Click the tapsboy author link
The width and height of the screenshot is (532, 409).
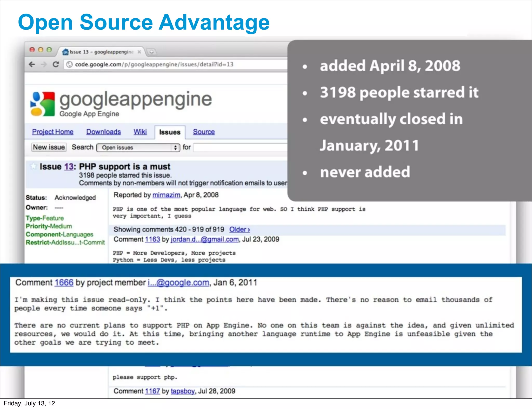coord(183,391)
